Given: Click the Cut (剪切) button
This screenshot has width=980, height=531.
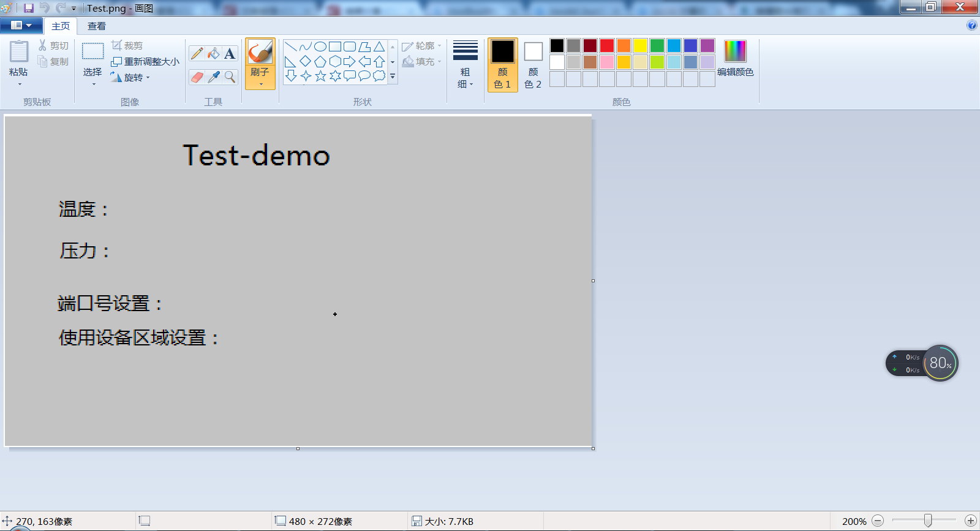Looking at the screenshot, I should tap(54, 46).
